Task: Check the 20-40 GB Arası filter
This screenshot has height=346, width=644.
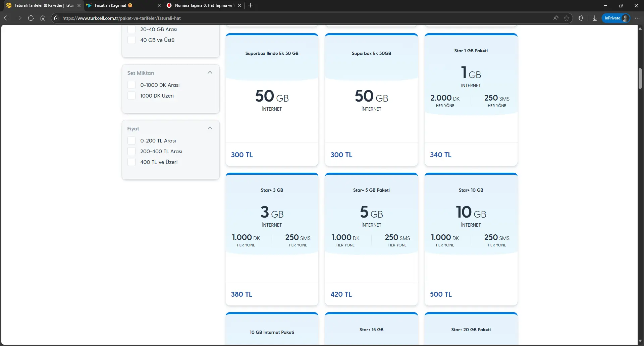Action: [x=131, y=29]
